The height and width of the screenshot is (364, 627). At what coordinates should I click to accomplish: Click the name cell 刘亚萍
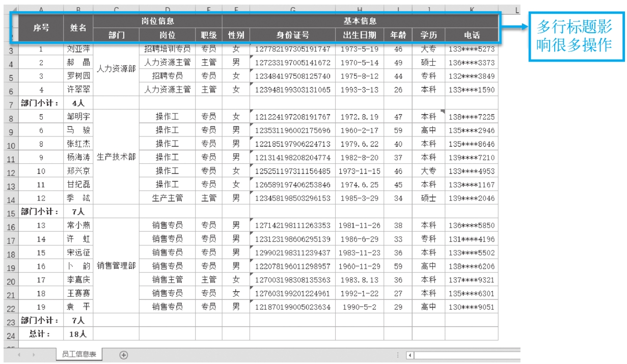click(78, 49)
